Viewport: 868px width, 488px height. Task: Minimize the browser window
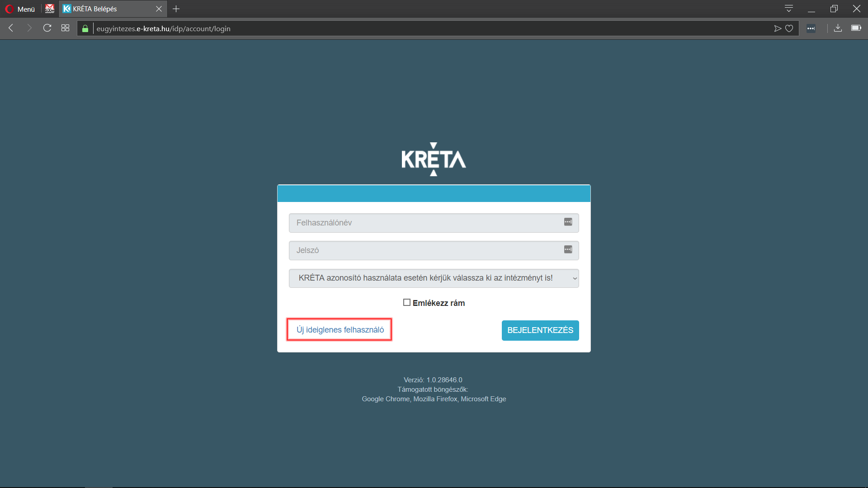[x=811, y=9]
